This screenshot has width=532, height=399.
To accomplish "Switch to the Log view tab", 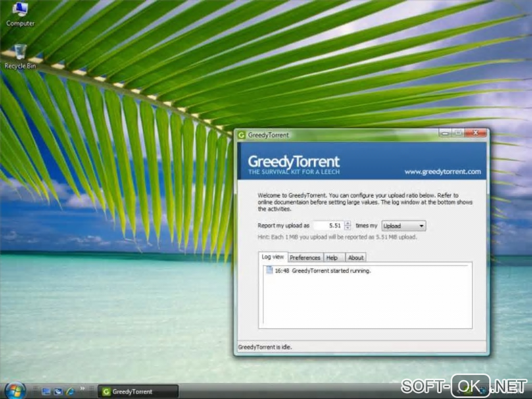I will (273, 257).
